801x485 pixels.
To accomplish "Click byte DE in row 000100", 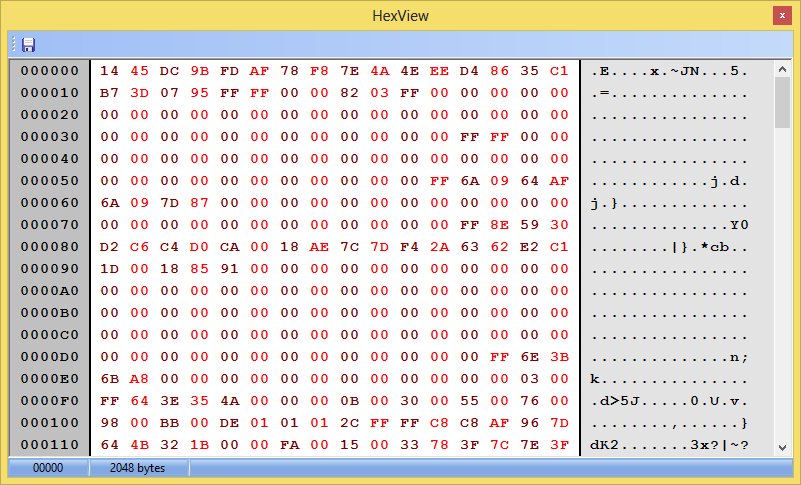I will 229,422.
